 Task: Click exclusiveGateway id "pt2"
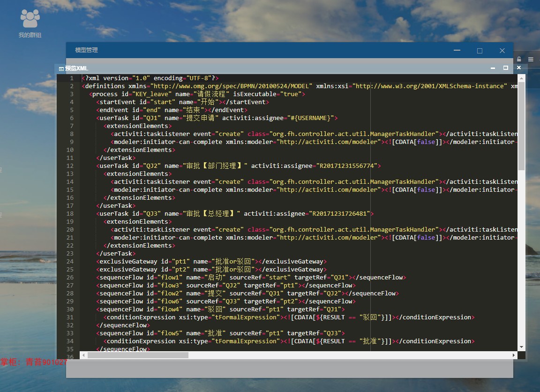point(180,269)
